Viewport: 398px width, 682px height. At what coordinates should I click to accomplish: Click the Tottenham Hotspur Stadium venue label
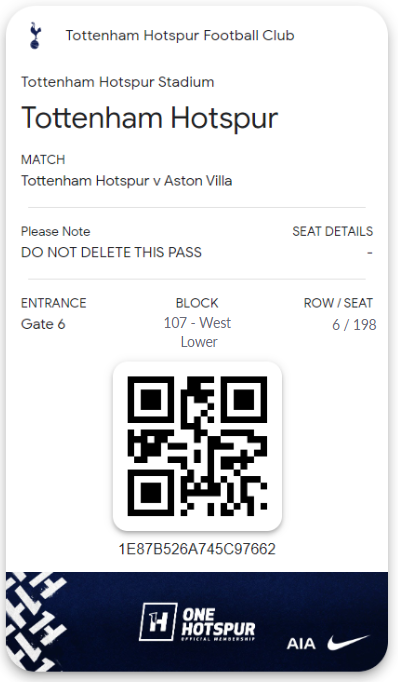click(117, 82)
